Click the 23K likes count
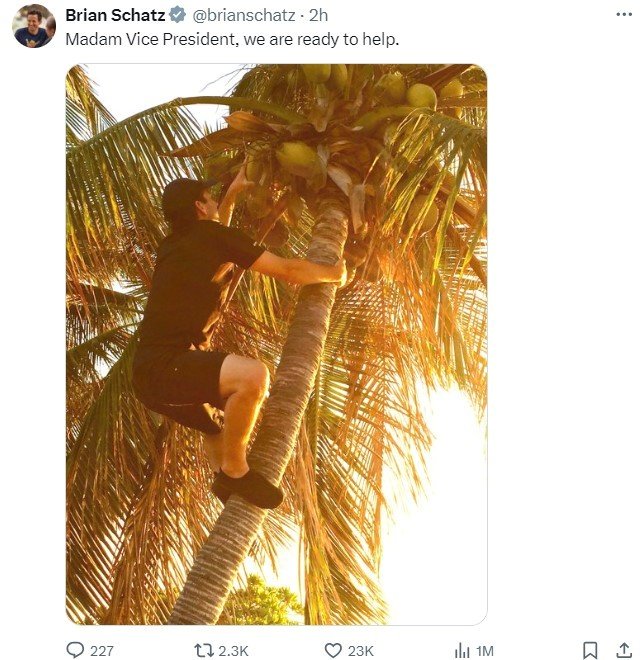Viewport: 640px width, 660px height. (361, 651)
